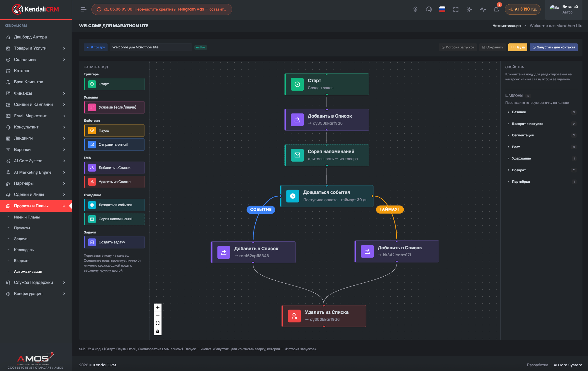The image size is (588, 371).
Task: Expand Email Маркетинг sidebar menu
Action: [36, 116]
